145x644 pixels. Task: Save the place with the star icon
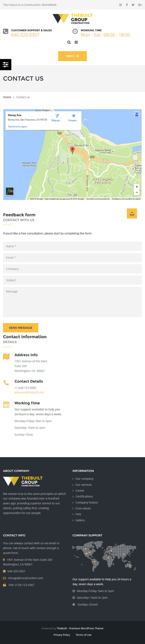pyautogui.click(x=74, y=115)
